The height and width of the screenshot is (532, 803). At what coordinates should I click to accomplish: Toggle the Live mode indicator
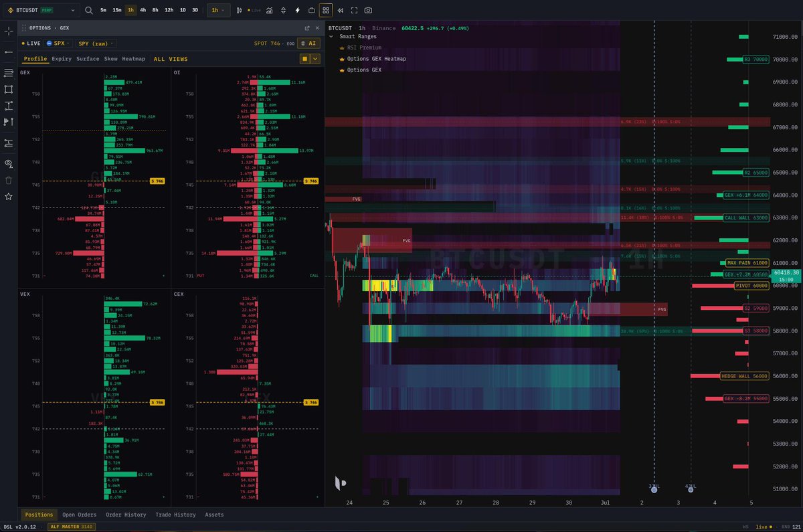255,10
